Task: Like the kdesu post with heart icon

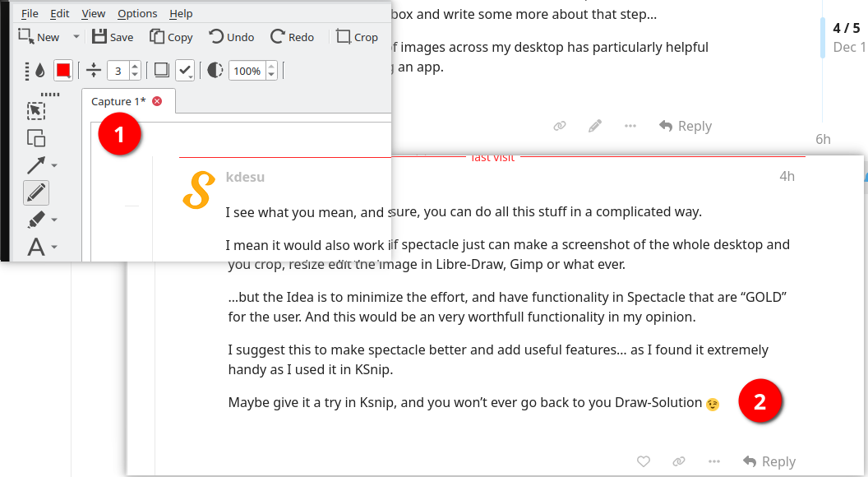Action: click(644, 461)
